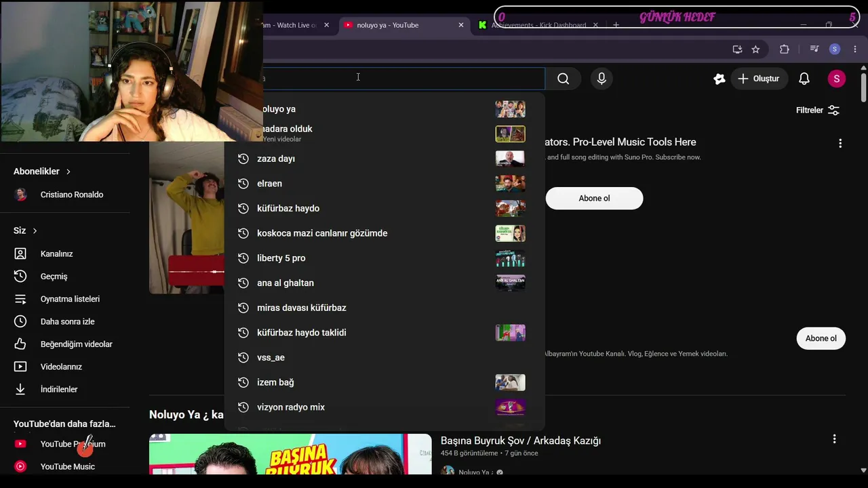Select the suggestion 'ana al ghaltan'
The height and width of the screenshot is (488, 868).
[x=384, y=283]
